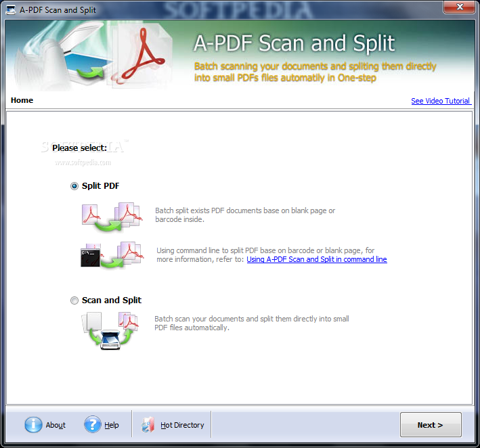The image size is (480, 448).
Task: Select the Scan and Split radio button
Action: tap(74, 300)
